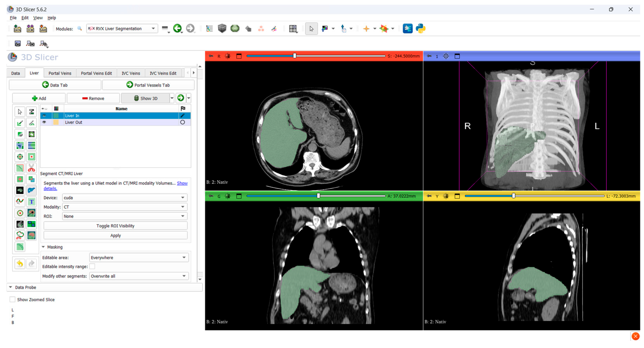Switch to the IVC Veins tab
Viewport: 644px width, 348px height.
coord(131,73)
